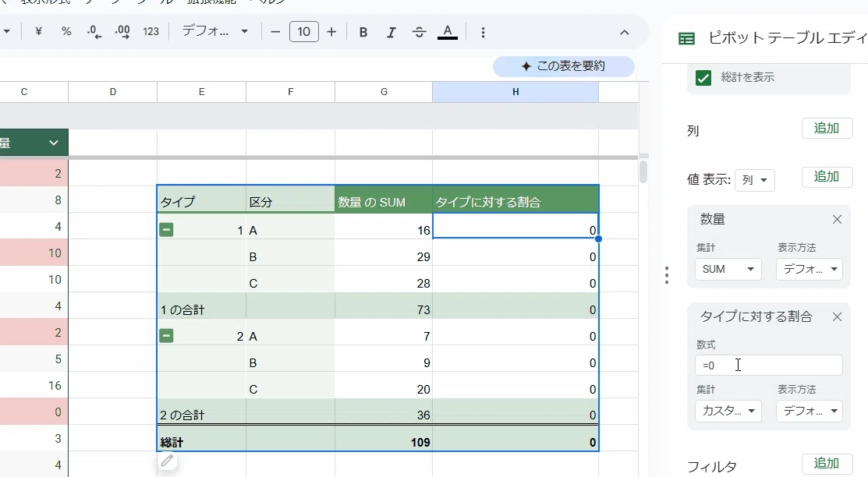
Task: Format as currency with yen icon
Action: (x=38, y=32)
